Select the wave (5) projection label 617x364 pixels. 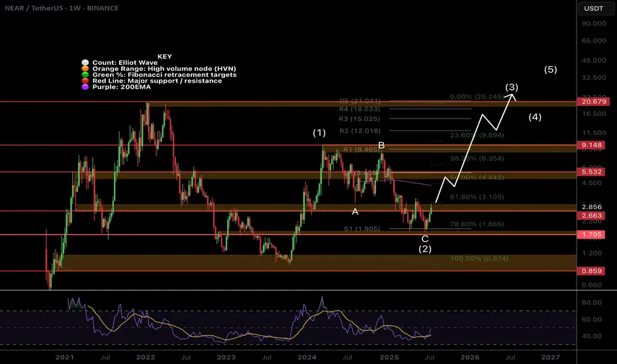(x=551, y=69)
